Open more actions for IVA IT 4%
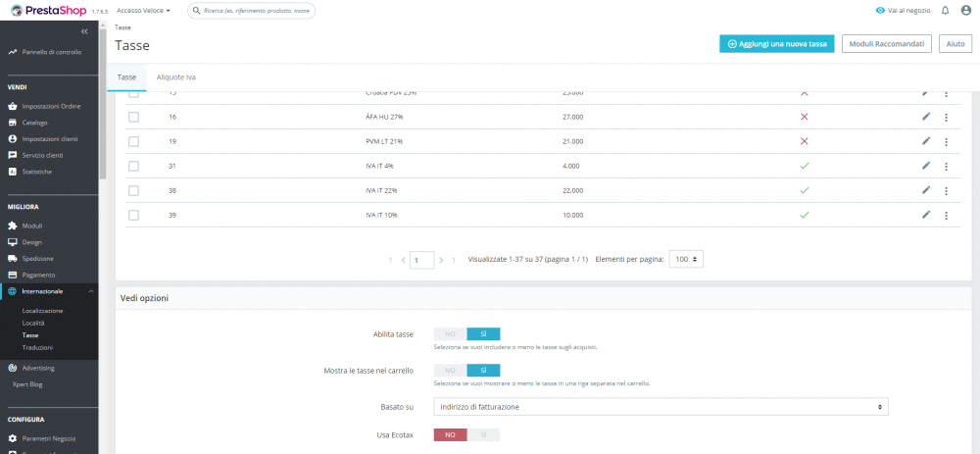This screenshot has height=454, width=980. pyautogui.click(x=946, y=166)
